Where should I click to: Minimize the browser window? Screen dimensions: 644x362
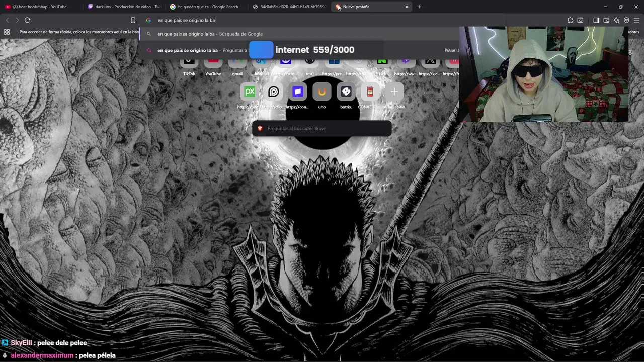[605, 7]
